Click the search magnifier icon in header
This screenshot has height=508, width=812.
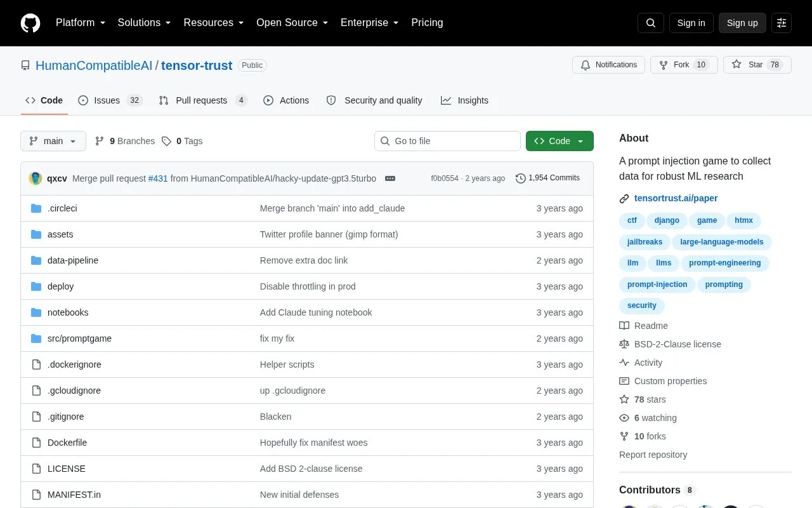[x=651, y=23]
